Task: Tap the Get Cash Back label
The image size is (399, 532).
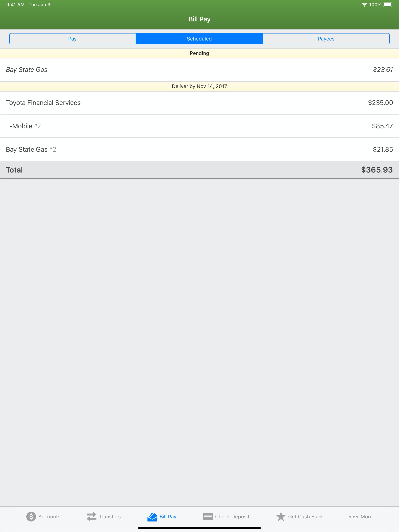Action: tap(305, 517)
